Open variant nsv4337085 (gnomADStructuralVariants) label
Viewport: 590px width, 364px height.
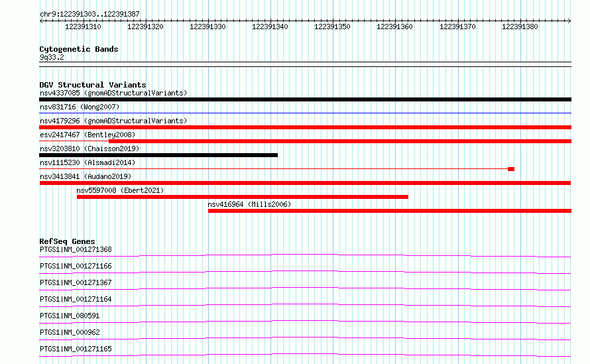click(113, 93)
